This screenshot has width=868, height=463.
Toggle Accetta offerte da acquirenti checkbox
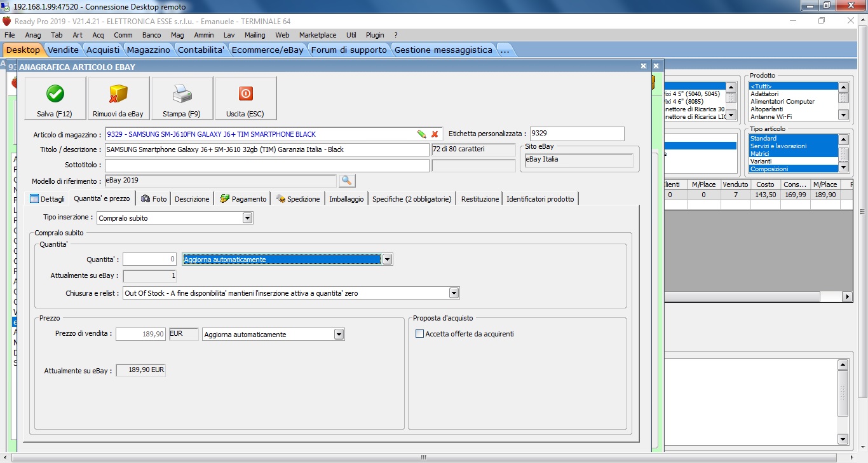pos(419,334)
